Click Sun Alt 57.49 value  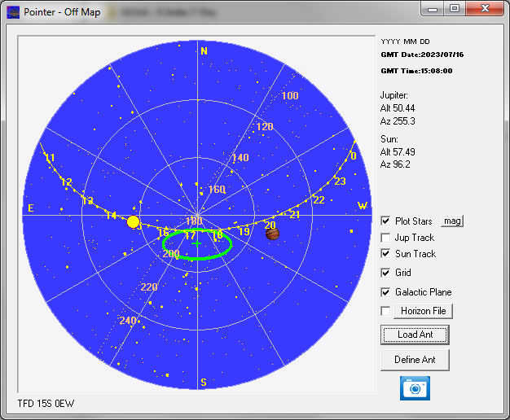point(398,152)
